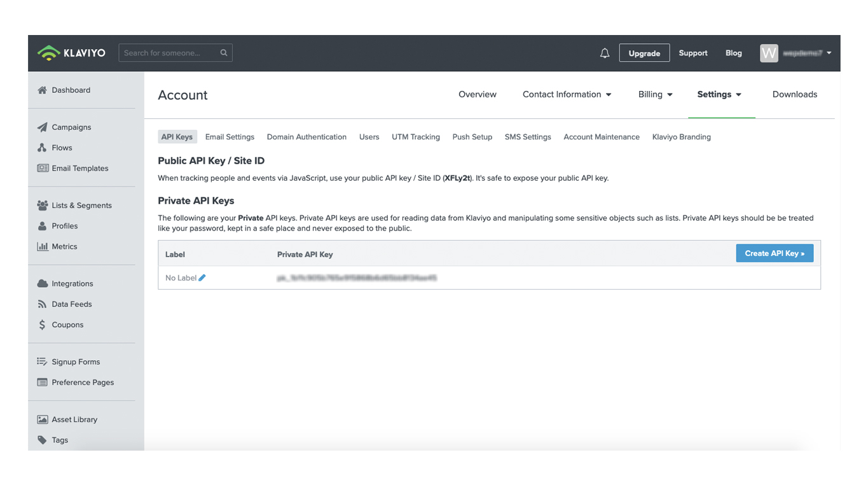Viewport: 868px width, 485px height.
Task: Open Account Maintenance sub-tab
Action: click(x=602, y=137)
